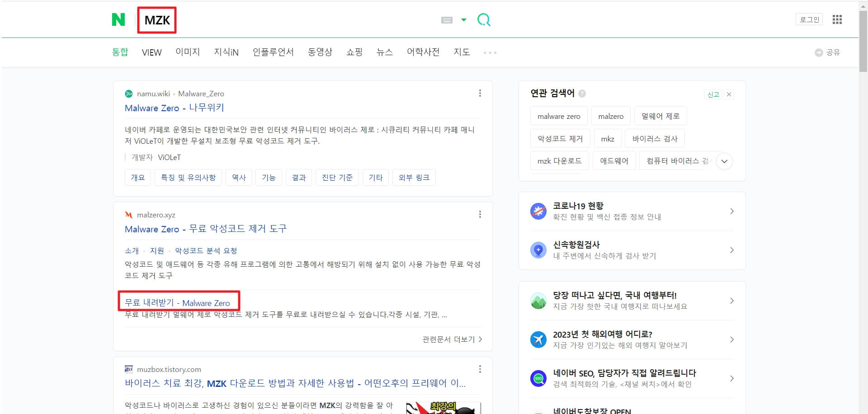The image size is (868, 414).
Task: Click the green Naver N logo
Action: pyautogui.click(x=118, y=19)
